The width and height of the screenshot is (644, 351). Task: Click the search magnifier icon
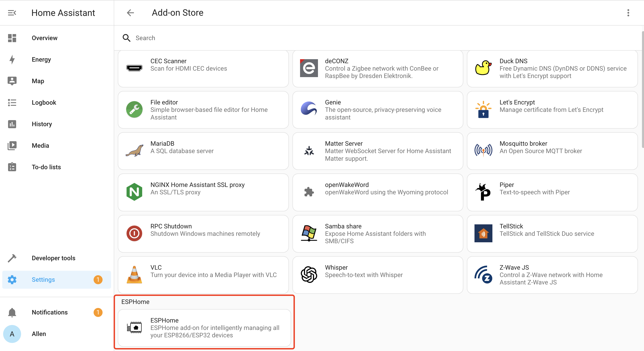point(127,38)
